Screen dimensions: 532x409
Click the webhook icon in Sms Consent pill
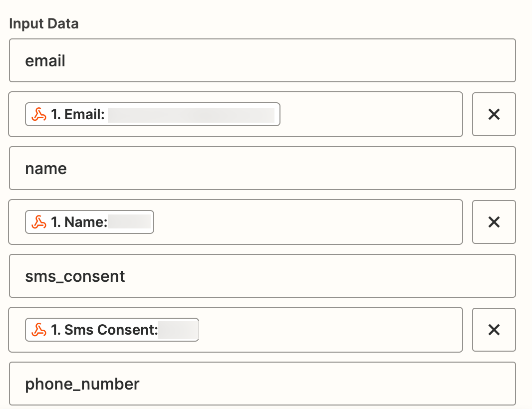point(39,330)
